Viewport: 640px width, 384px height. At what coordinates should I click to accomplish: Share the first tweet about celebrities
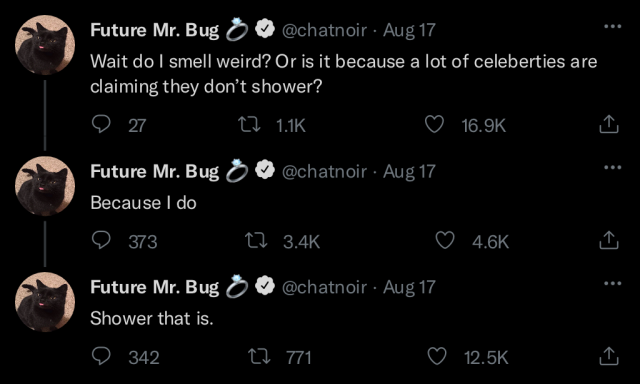pyautogui.click(x=609, y=124)
